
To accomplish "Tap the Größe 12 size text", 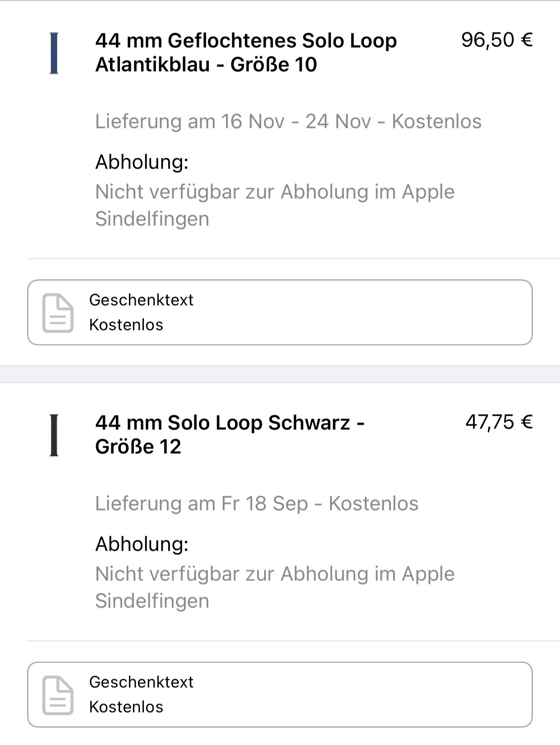I will [x=138, y=446].
